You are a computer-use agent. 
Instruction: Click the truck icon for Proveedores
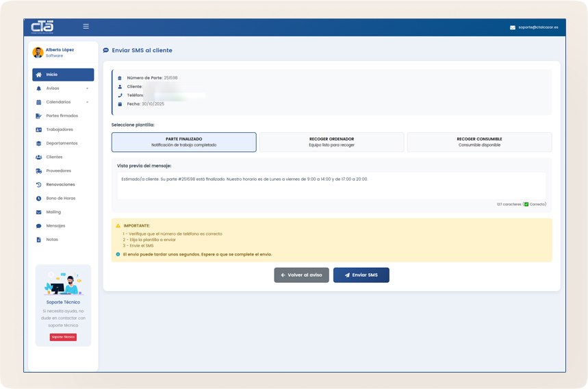coord(38,171)
